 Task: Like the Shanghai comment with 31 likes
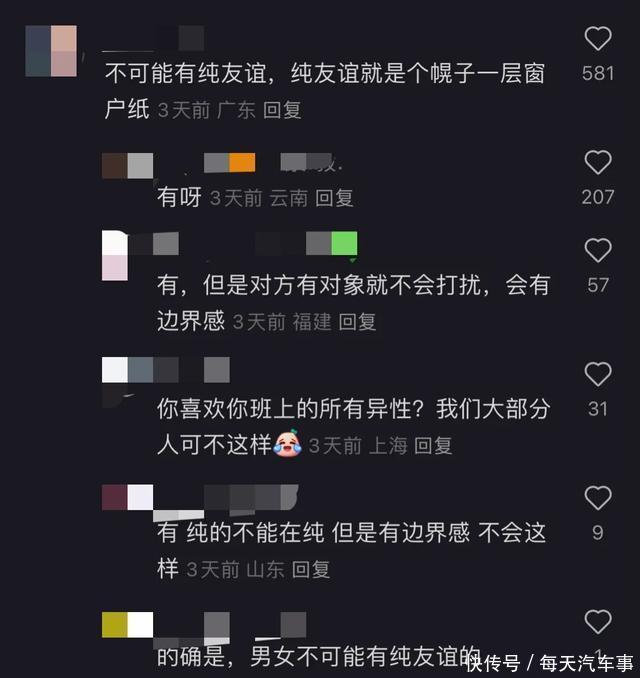[x=598, y=374]
